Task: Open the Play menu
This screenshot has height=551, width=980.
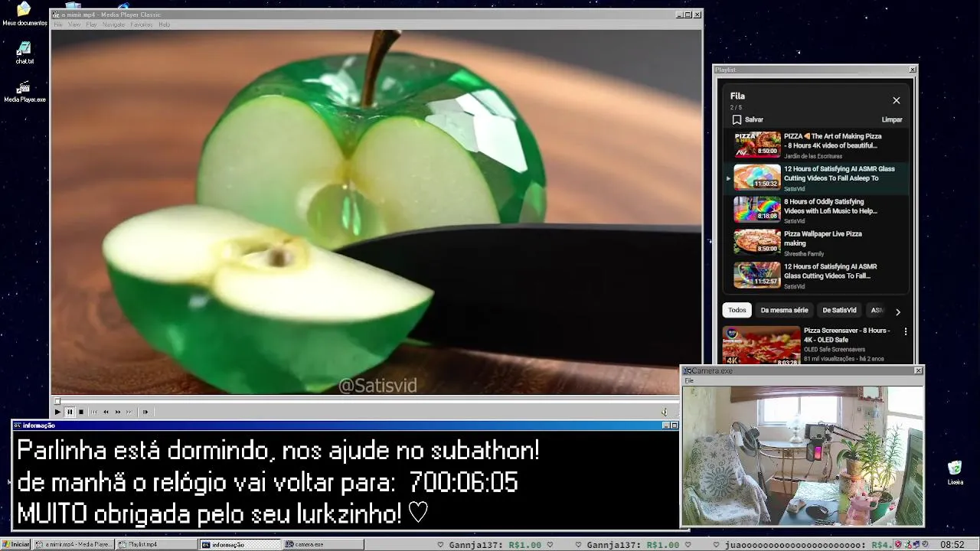Action: 91,24
